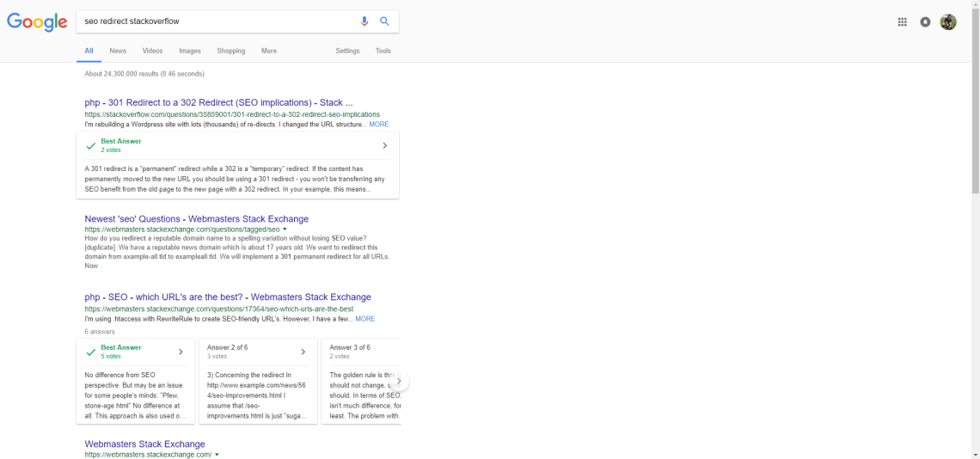Open the More search categories menu
The height and width of the screenshot is (459, 980).
[269, 51]
